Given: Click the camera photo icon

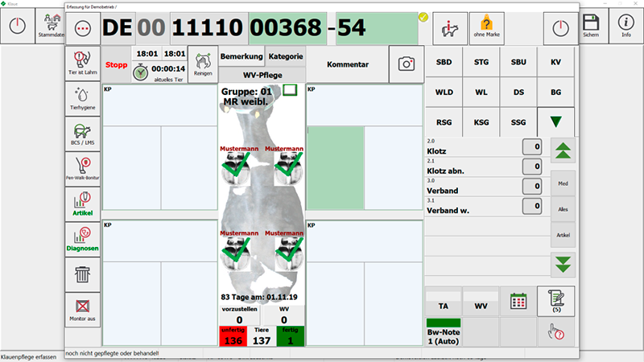Looking at the screenshot, I should point(407,64).
